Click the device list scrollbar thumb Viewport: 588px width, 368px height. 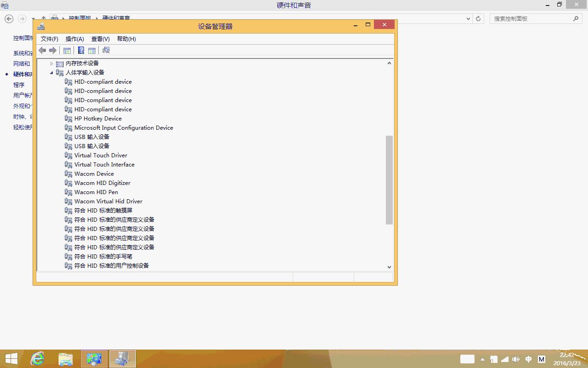pyautogui.click(x=389, y=180)
